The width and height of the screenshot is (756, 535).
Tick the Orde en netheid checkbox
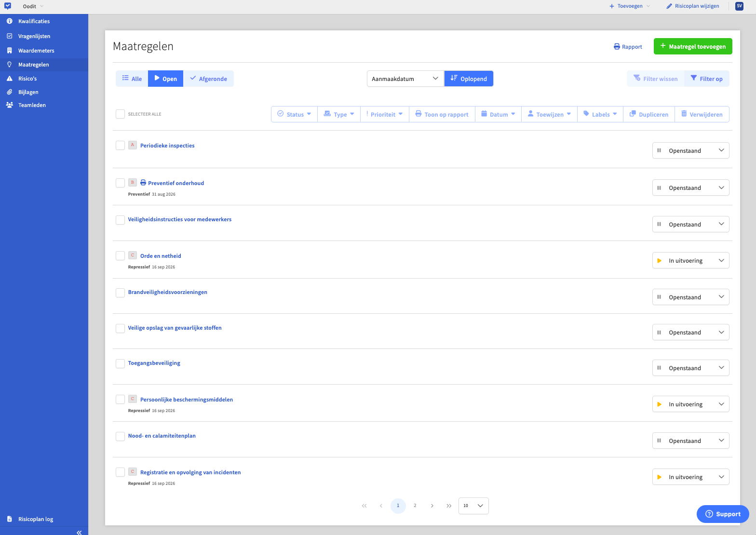(x=121, y=255)
